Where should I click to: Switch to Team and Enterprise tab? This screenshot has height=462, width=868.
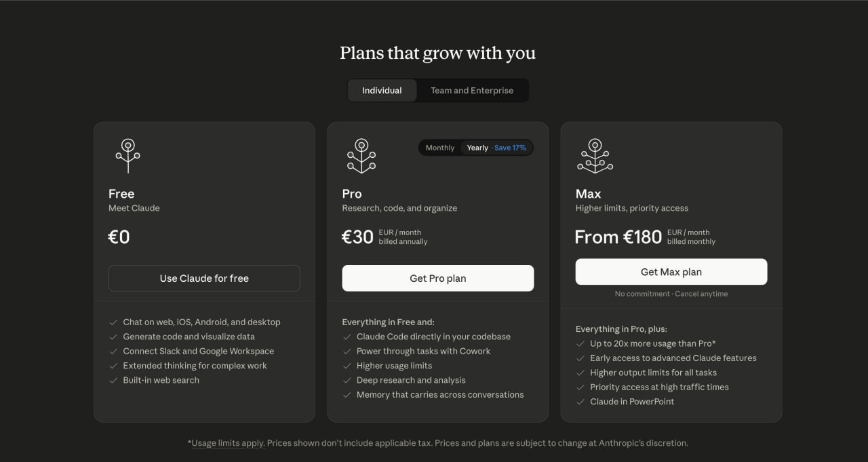(x=472, y=90)
